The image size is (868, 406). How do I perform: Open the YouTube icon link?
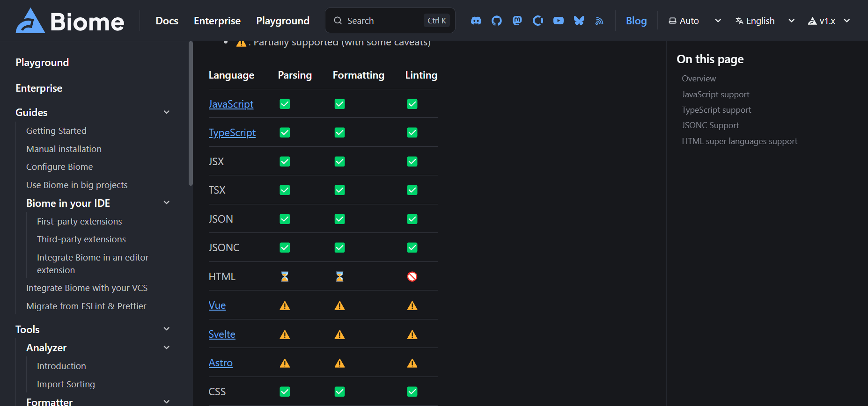pyautogui.click(x=559, y=21)
